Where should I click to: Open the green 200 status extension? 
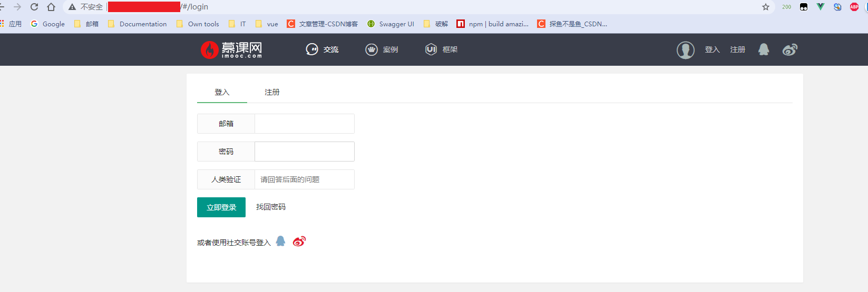pos(787,7)
